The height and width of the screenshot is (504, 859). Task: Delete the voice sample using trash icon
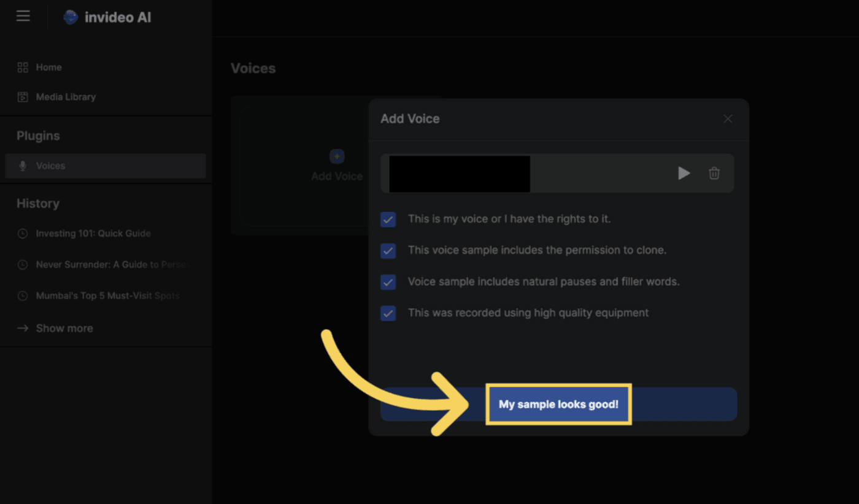coord(714,173)
